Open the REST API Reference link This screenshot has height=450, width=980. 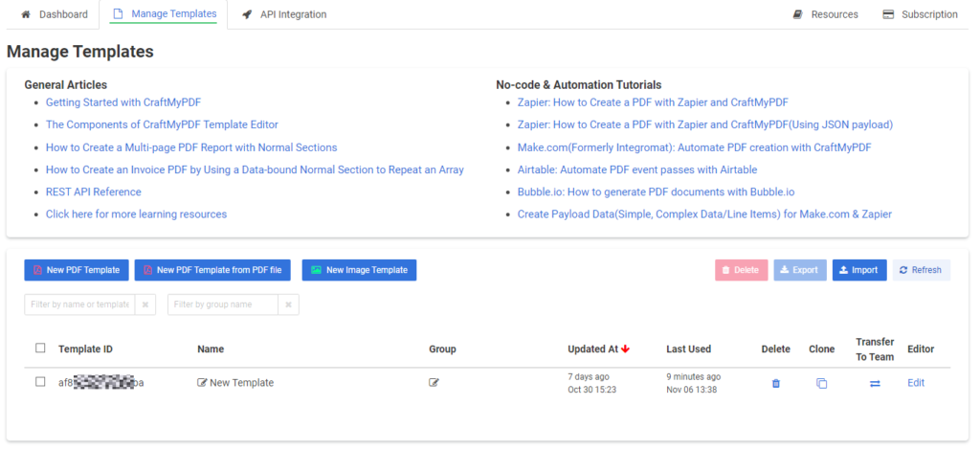pyautogui.click(x=93, y=191)
